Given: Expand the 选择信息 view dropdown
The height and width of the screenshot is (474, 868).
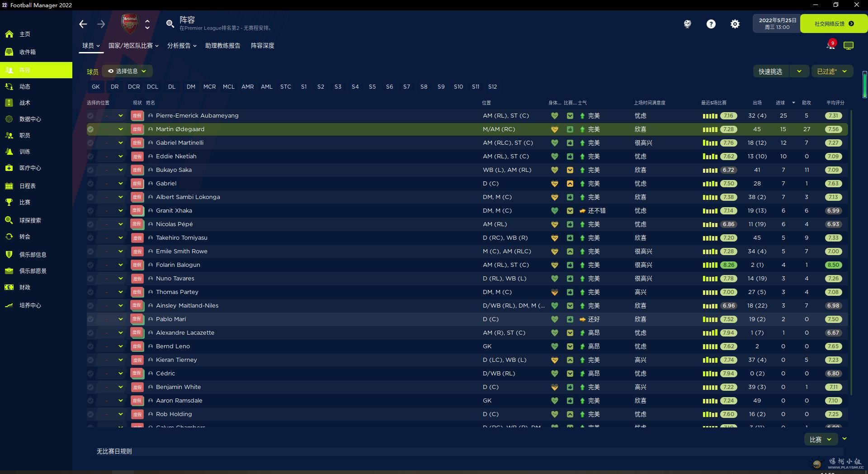Looking at the screenshot, I should click(x=127, y=71).
